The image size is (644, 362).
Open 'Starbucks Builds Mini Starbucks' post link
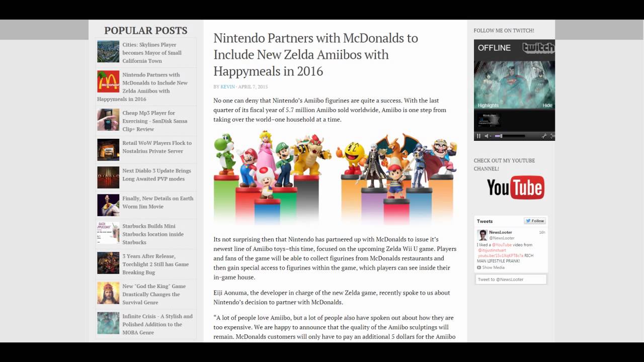point(153,234)
